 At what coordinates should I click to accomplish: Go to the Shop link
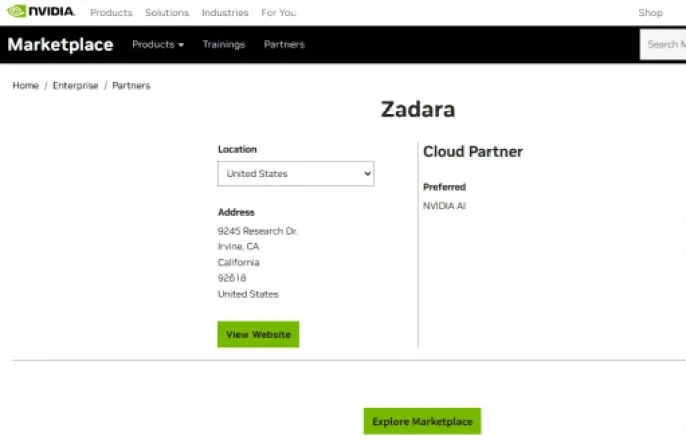650,13
